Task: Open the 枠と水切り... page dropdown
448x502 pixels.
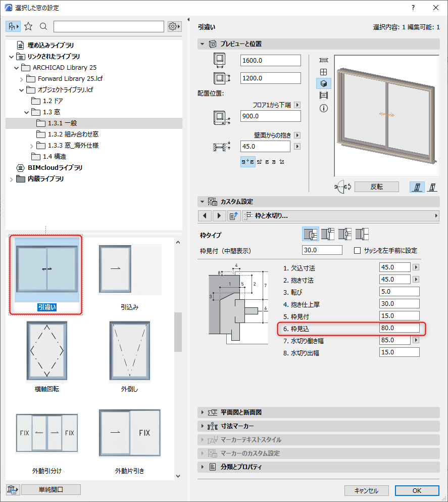Action: 340,216
